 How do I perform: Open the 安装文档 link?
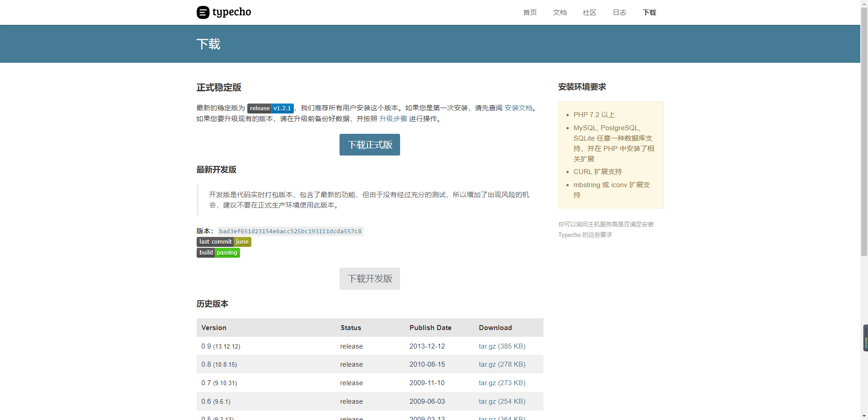pos(519,108)
